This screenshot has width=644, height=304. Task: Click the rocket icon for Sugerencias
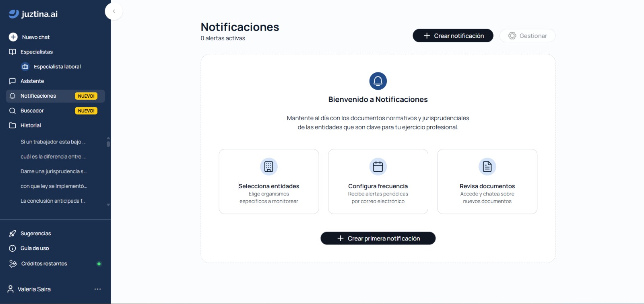(x=12, y=234)
